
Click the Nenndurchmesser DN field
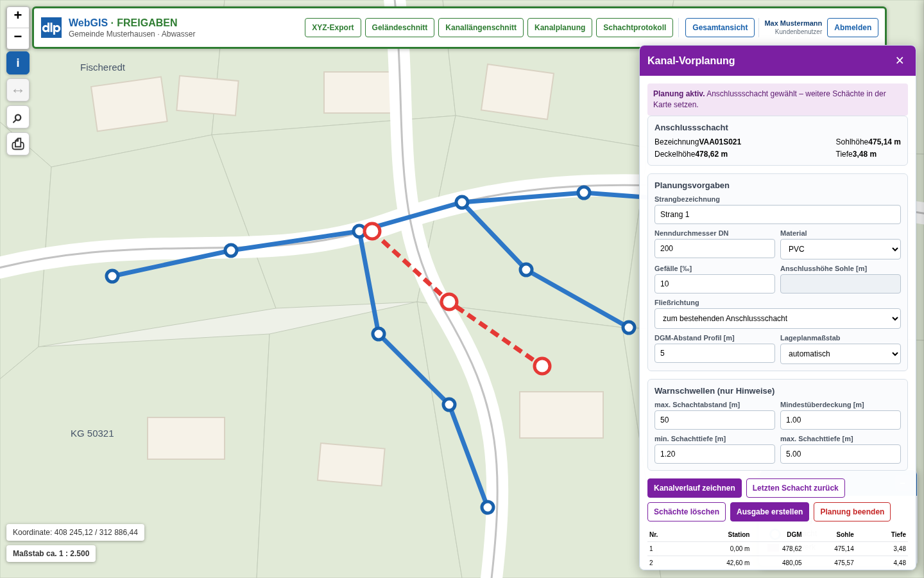pos(715,249)
